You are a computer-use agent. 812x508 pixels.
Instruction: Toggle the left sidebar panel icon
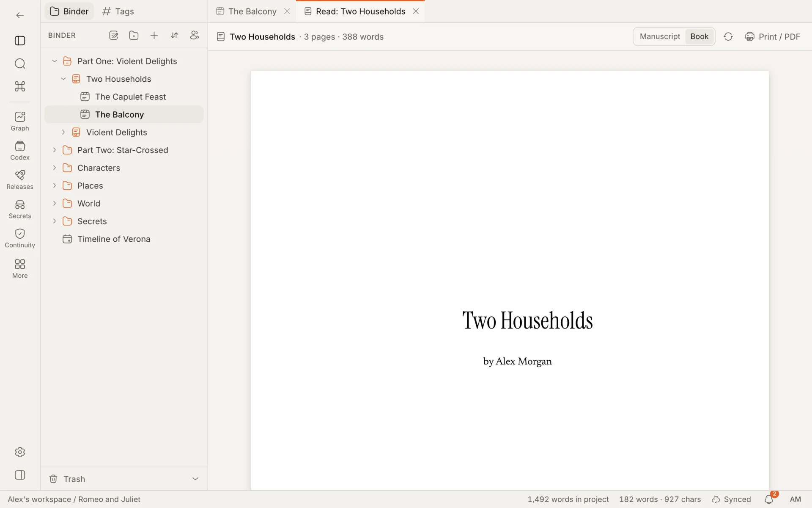point(20,41)
